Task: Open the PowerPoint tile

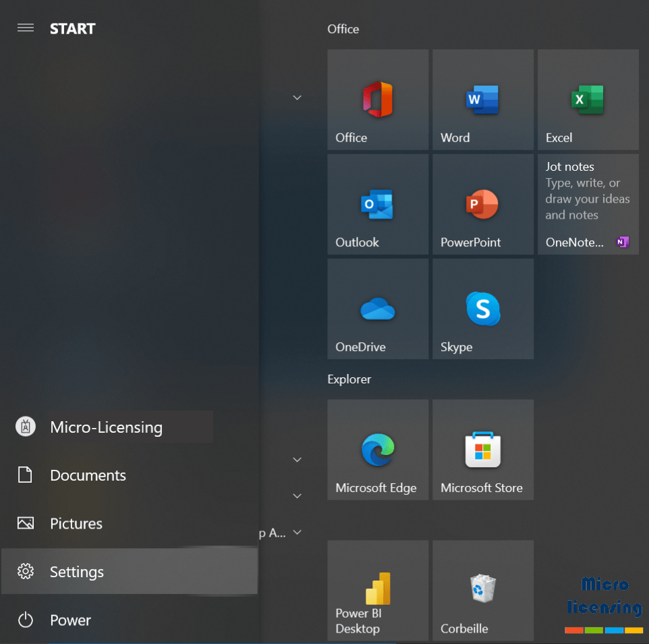Action: tap(482, 204)
